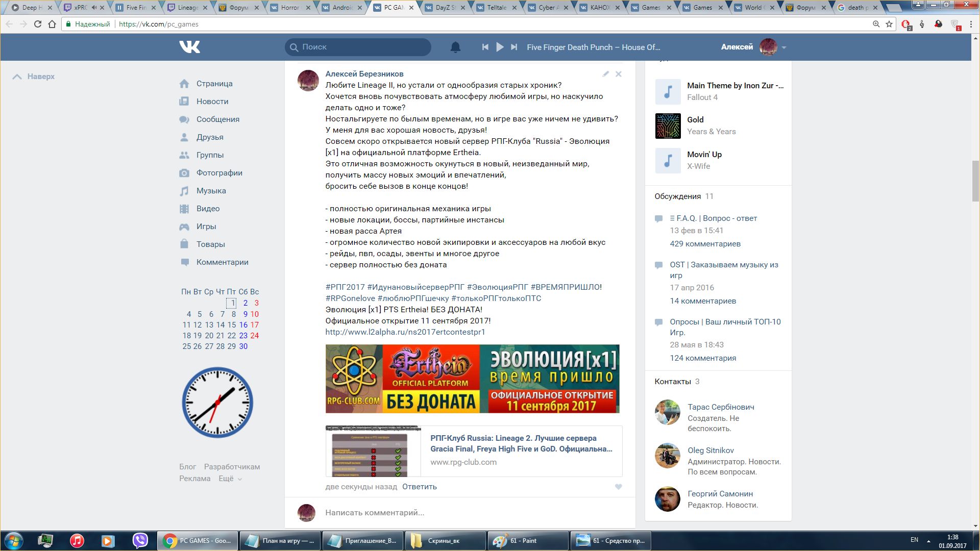This screenshot has width=980, height=551.
Task: Reload the page in Chrome
Action: [38, 24]
